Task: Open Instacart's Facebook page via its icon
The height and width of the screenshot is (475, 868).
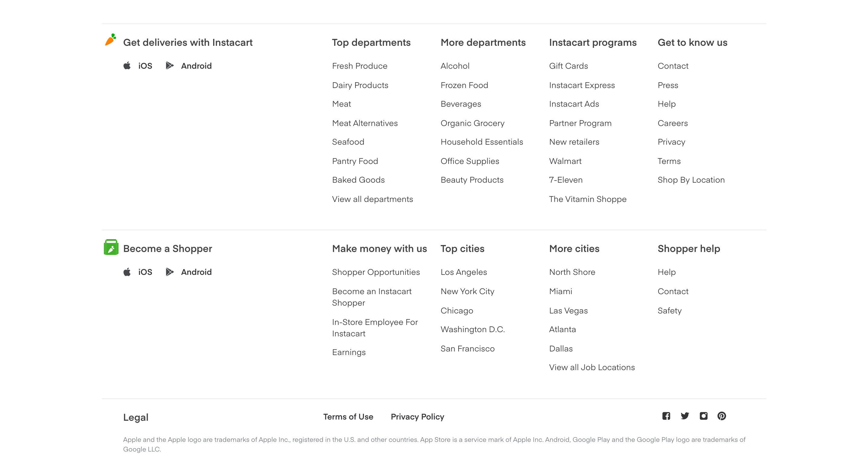Action: pos(666,416)
